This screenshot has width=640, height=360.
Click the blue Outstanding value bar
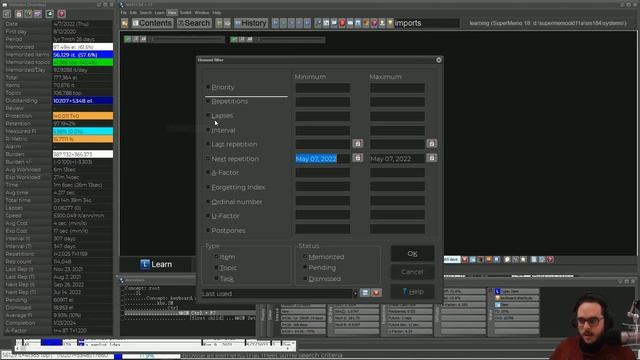pyautogui.click(x=83, y=100)
